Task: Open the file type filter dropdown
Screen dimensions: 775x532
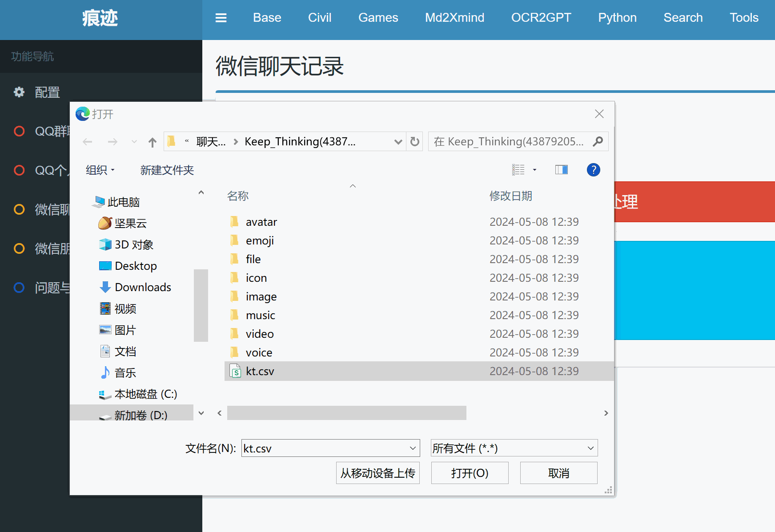Action: pyautogui.click(x=514, y=448)
